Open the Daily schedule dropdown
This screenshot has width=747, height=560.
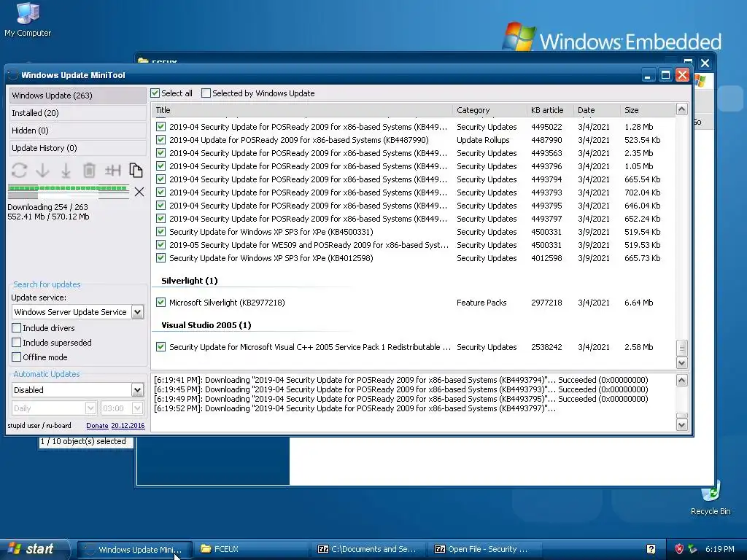90,408
